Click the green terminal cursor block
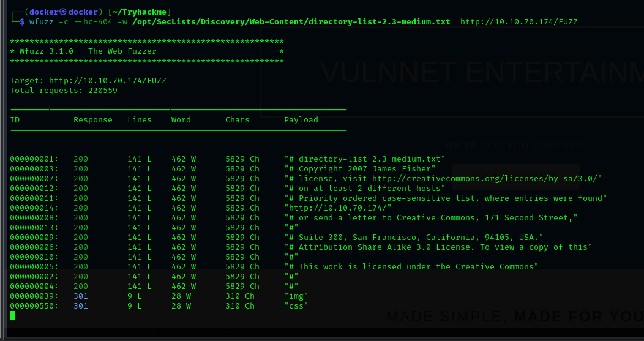644x341 pixels. tap(12, 316)
